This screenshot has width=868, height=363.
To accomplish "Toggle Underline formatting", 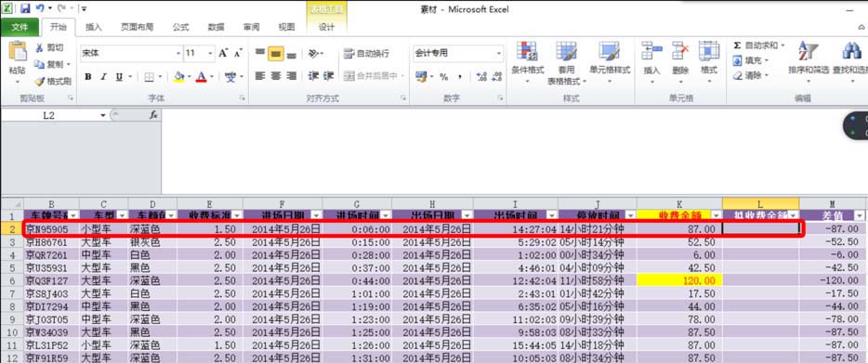I will tap(118, 77).
